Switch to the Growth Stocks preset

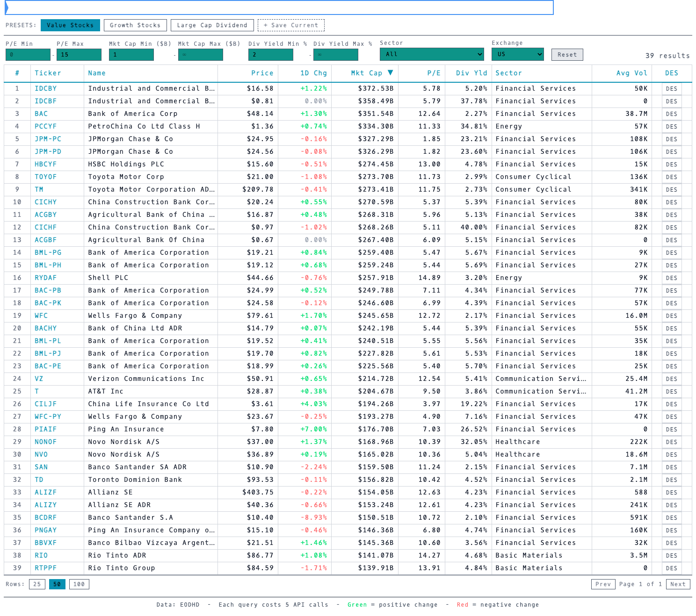coord(135,25)
